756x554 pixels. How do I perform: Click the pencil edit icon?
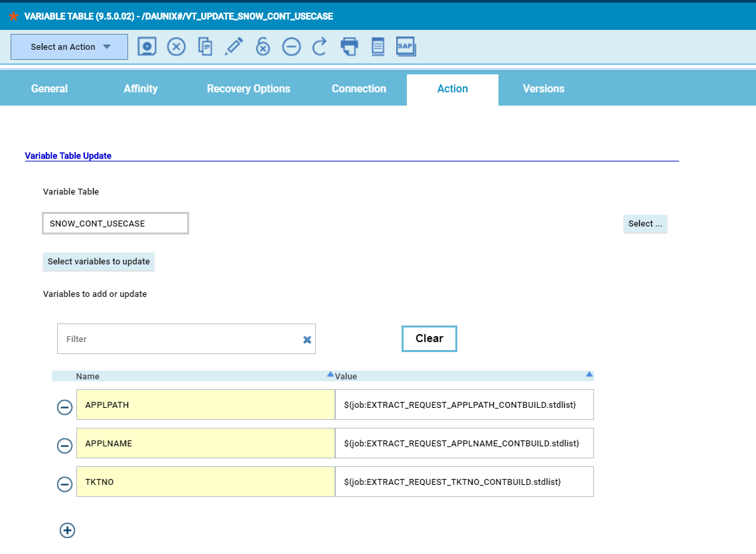[234, 46]
